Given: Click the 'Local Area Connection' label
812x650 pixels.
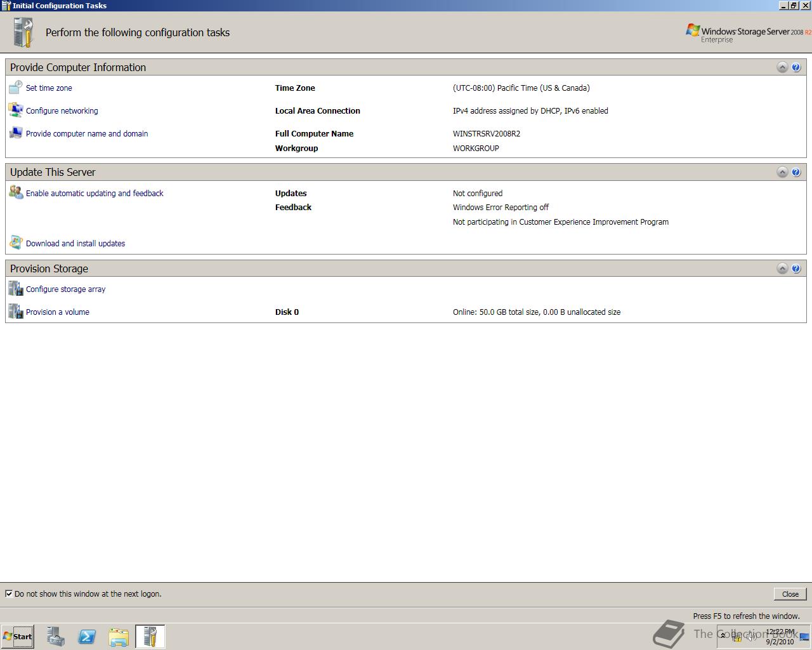Looking at the screenshot, I should pos(318,111).
